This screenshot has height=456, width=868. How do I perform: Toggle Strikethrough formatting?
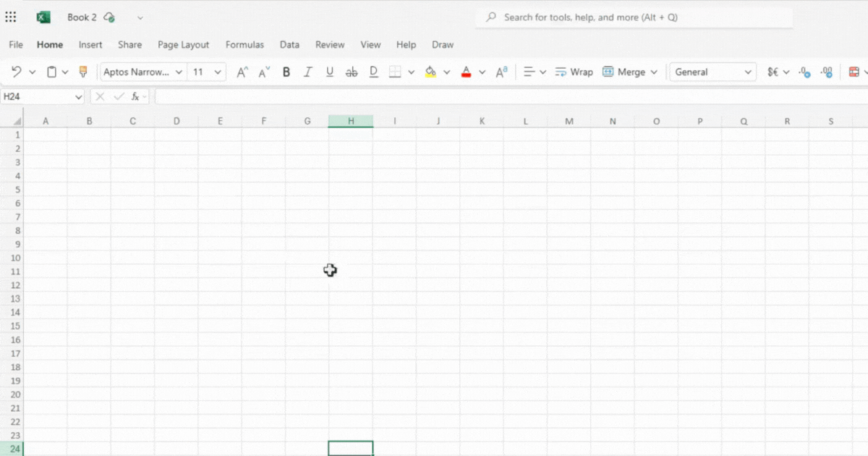352,72
